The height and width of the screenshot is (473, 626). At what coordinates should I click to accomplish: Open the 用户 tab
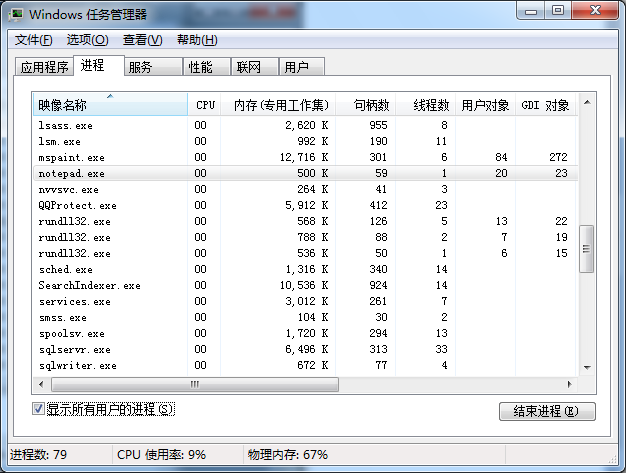pos(301,67)
